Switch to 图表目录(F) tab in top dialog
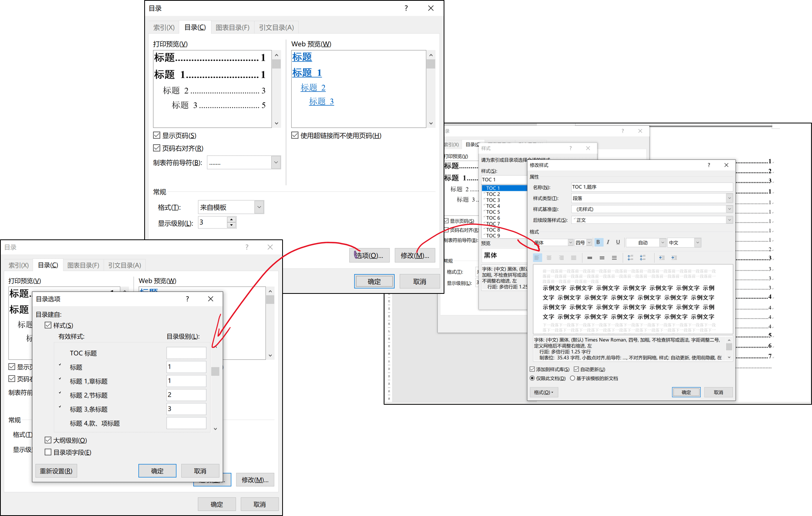812x516 pixels. point(233,27)
